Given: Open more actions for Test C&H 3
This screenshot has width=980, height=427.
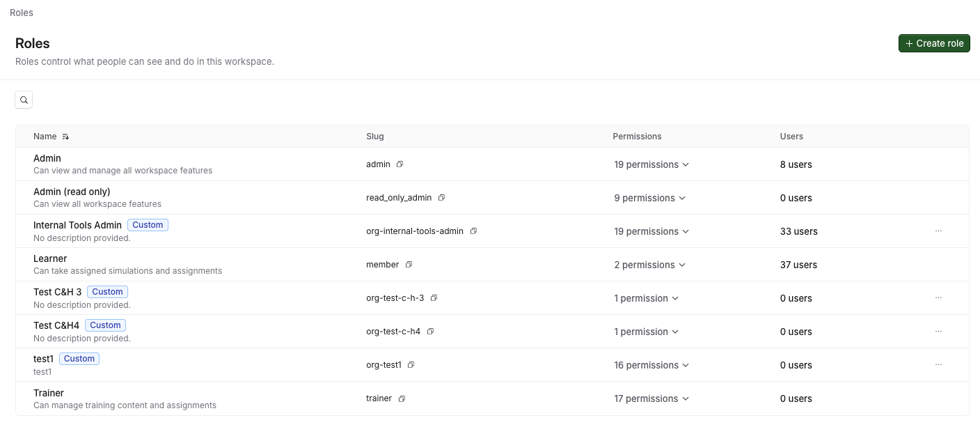Looking at the screenshot, I should pyautogui.click(x=938, y=297).
